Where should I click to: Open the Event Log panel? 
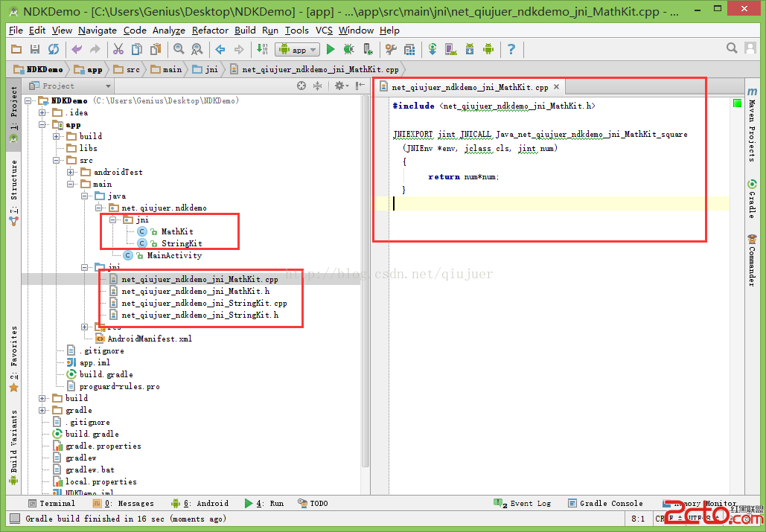(523, 504)
